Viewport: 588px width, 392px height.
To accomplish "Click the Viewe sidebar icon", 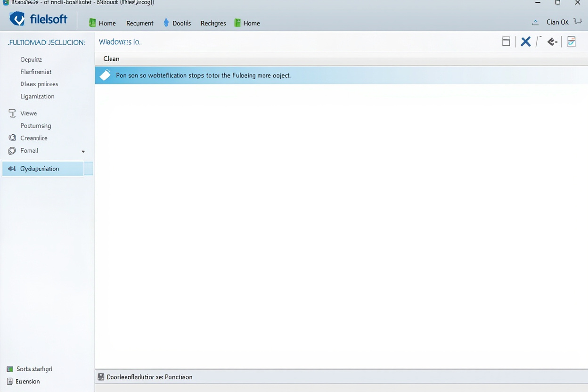I will click(x=12, y=113).
